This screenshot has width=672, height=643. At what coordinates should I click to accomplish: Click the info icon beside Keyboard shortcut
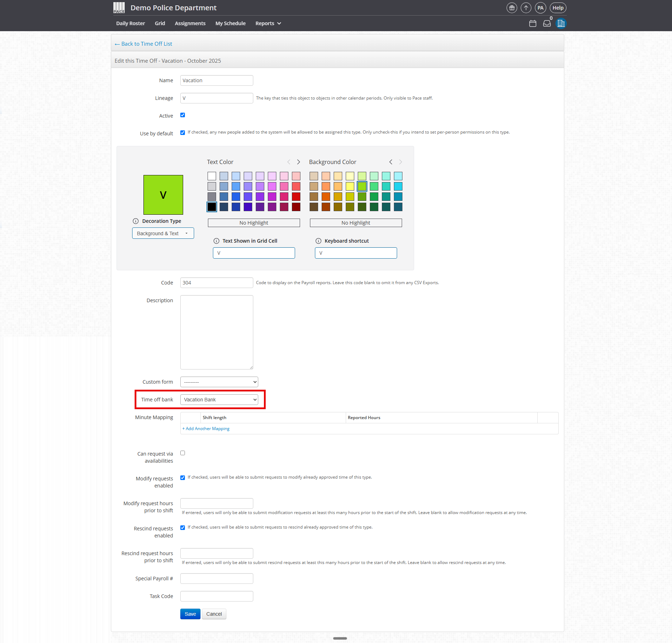click(x=318, y=241)
